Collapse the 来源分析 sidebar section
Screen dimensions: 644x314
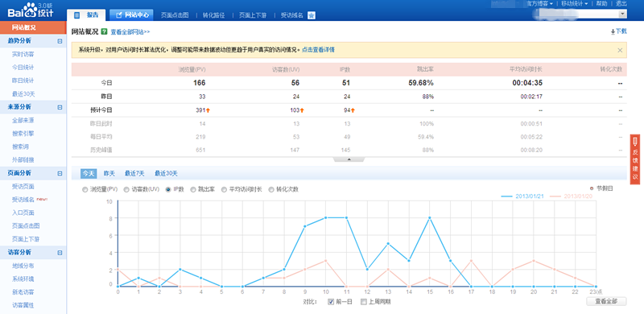coord(60,107)
